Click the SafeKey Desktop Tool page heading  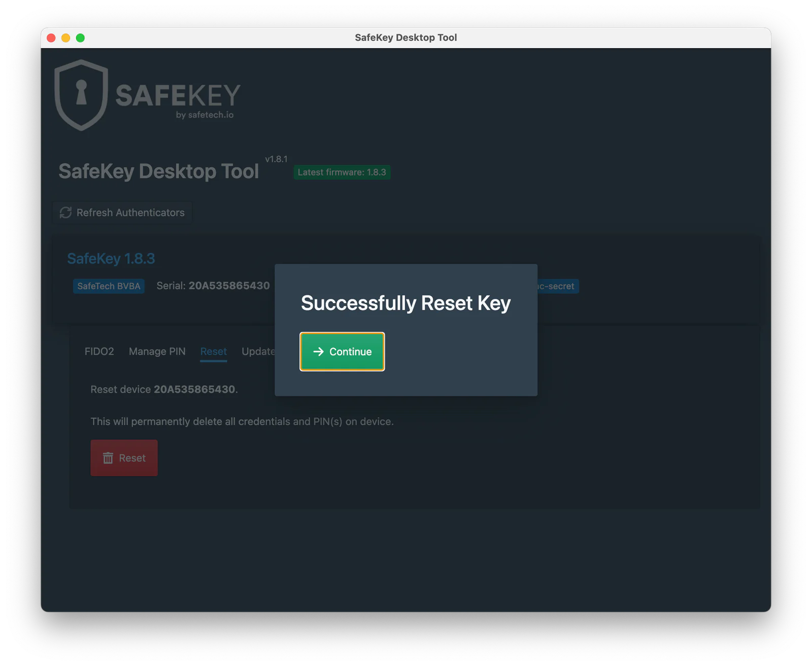tap(159, 171)
